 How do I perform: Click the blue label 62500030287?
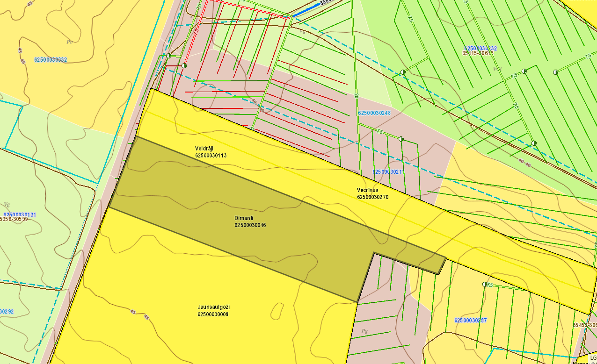[470, 321]
